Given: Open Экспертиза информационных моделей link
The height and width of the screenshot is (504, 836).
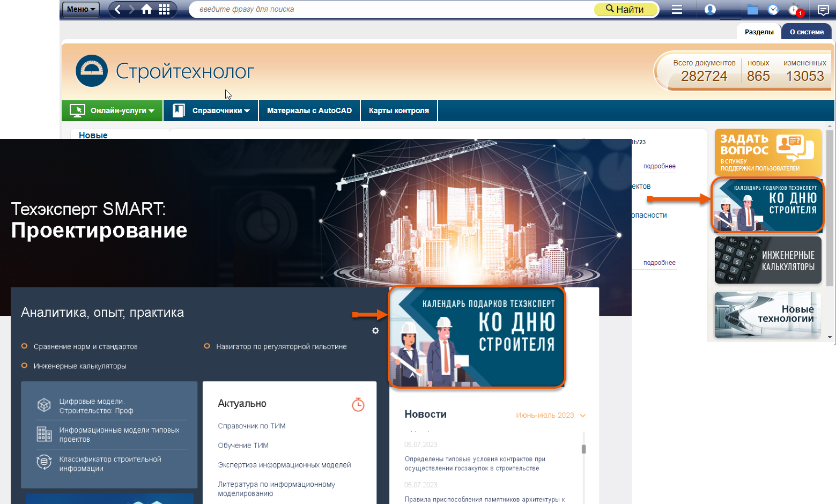Looking at the screenshot, I should [284, 465].
